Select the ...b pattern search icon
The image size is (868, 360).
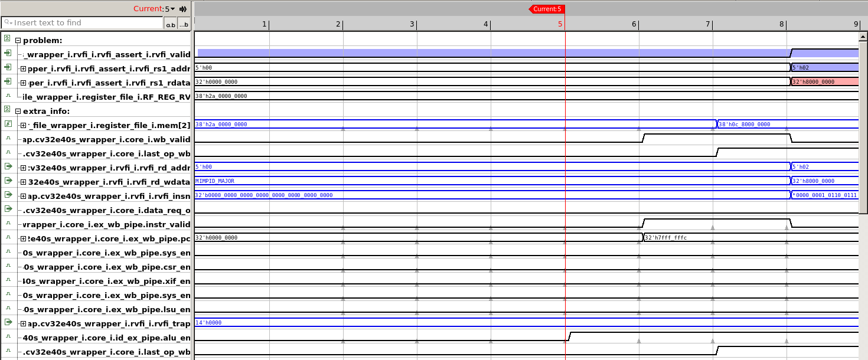[x=182, y=24]
